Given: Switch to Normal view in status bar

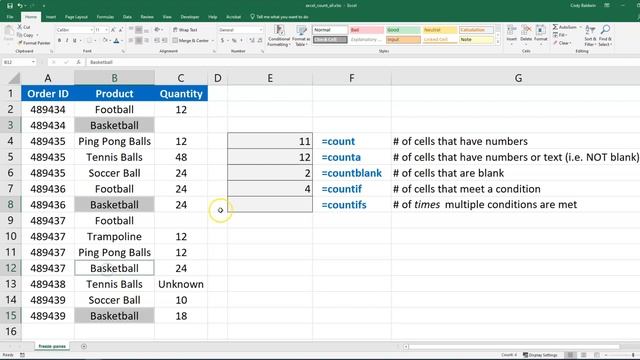Looking at the screenshot, I should (571, 355).
